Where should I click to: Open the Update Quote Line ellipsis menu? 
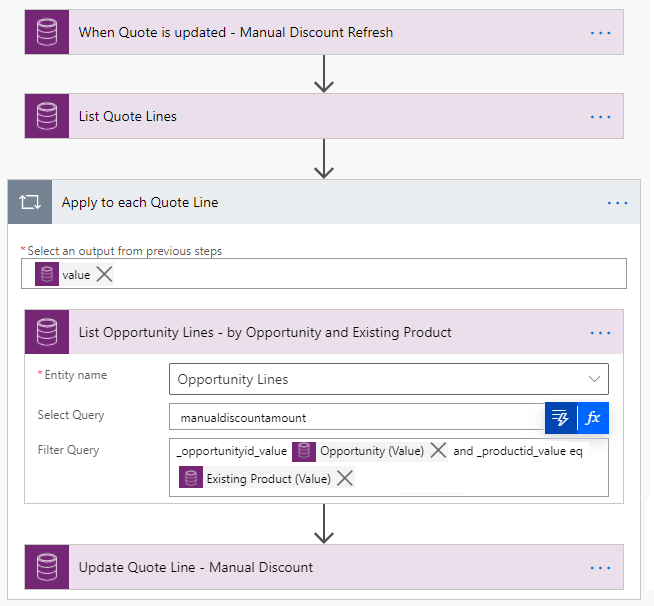[x=600, y=567]
